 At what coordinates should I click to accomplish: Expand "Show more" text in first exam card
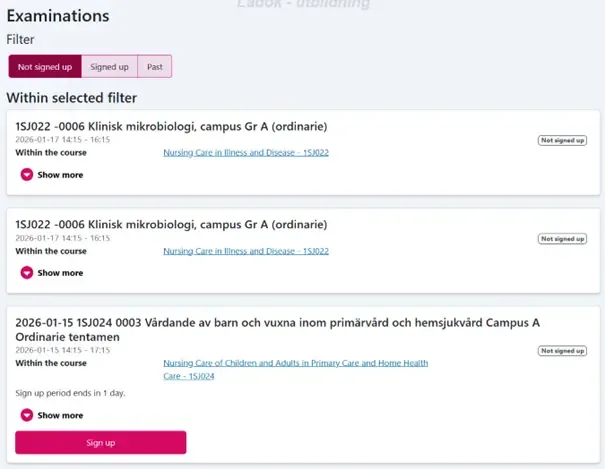(60, 175)
